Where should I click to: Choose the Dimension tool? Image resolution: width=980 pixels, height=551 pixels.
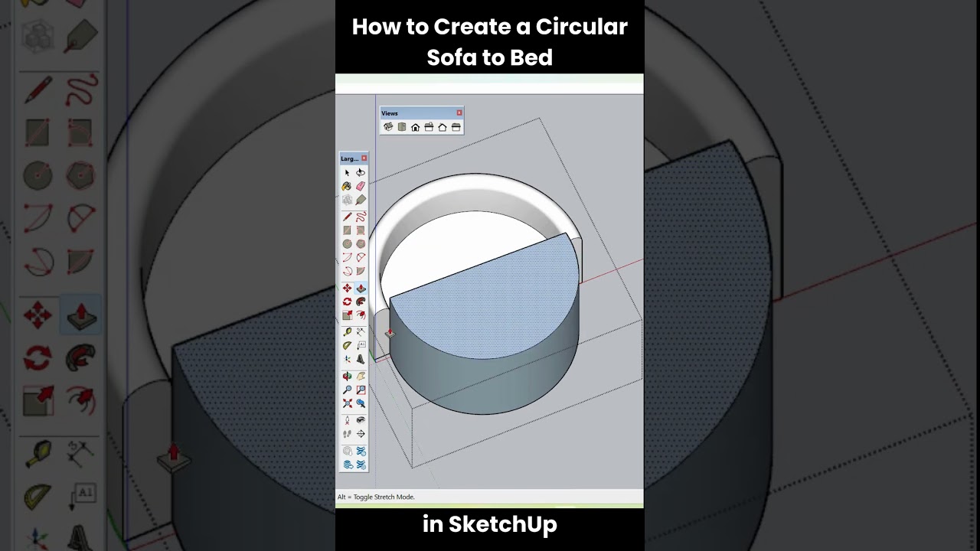(x=361, y=332)
